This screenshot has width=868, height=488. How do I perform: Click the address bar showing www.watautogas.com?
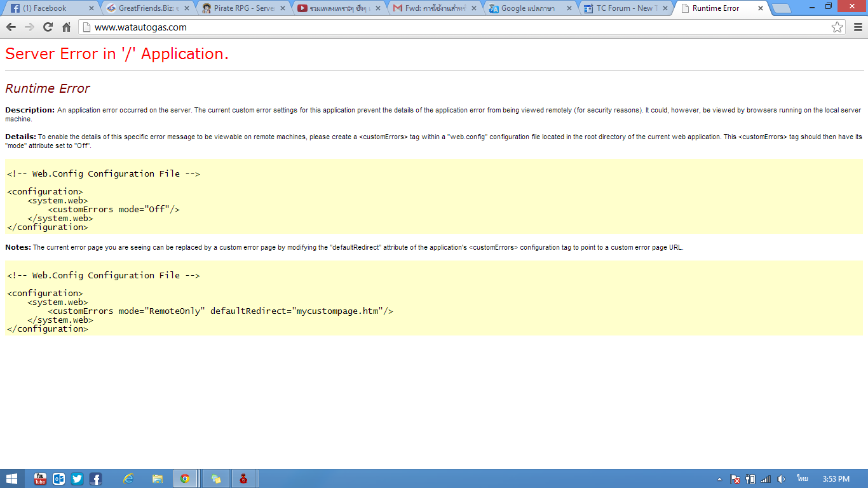point(461,27)
